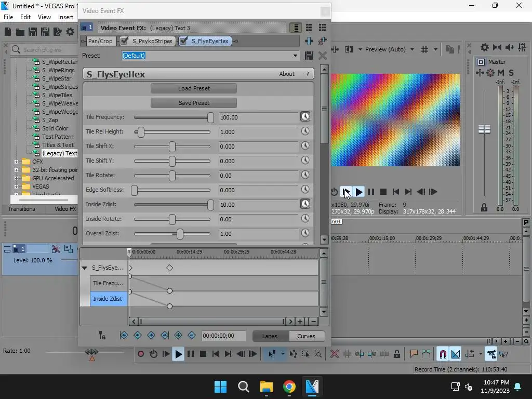
Task: Toggle animation clock for Tile Rel Height
Action: click(x=305, y=131)
